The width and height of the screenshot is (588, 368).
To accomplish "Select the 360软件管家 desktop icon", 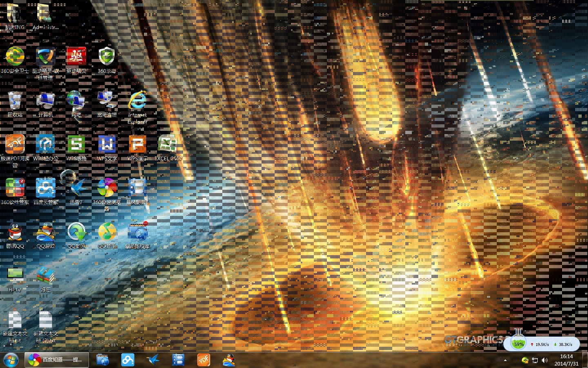I will (15, 192).
